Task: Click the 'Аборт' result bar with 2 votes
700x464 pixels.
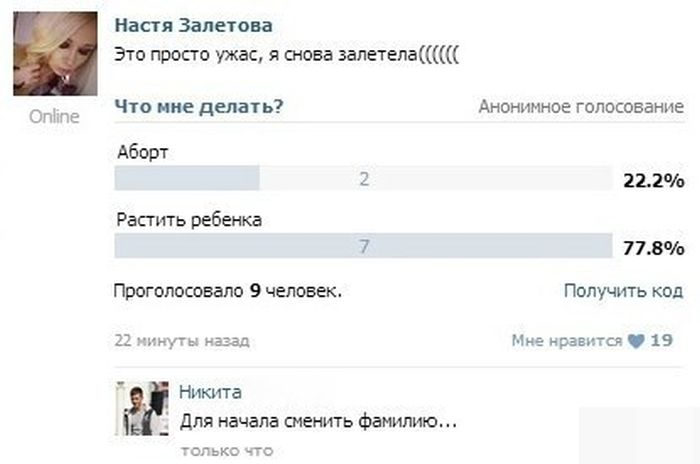Action: tap(363, 179)
